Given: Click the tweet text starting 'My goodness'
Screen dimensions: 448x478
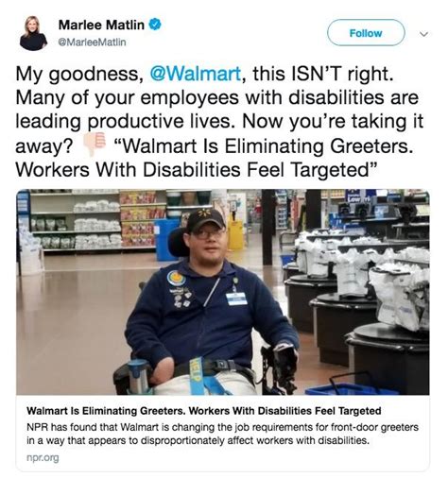Looking at the screenshot, I should click(219, 122).
